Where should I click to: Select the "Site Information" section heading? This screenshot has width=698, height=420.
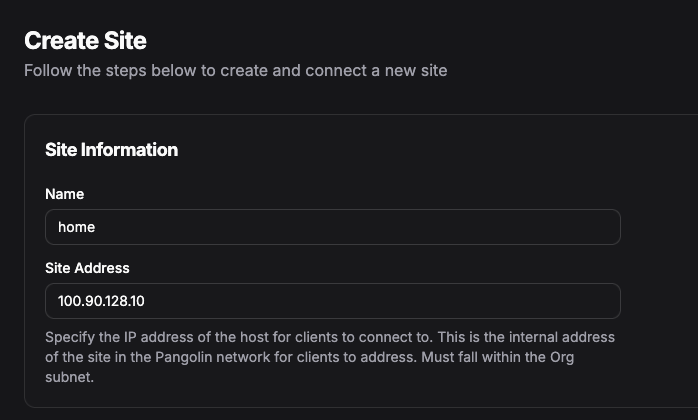111,150
